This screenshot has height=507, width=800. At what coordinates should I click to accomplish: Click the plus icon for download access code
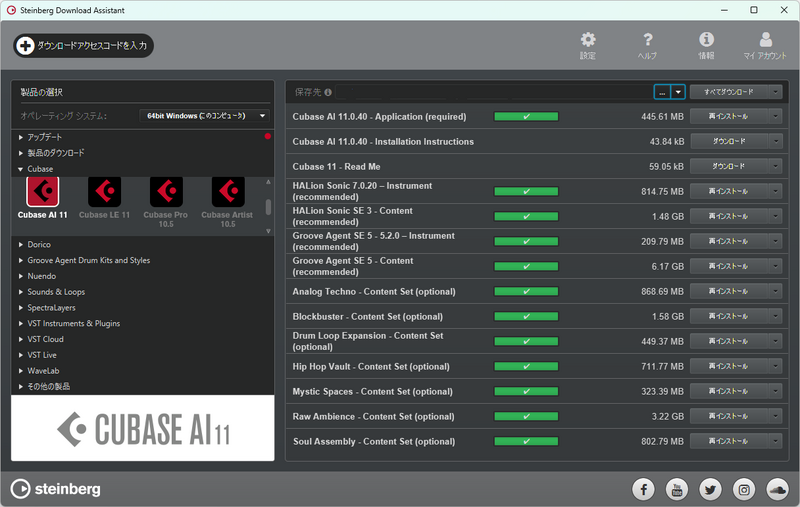tap(24, 45)
